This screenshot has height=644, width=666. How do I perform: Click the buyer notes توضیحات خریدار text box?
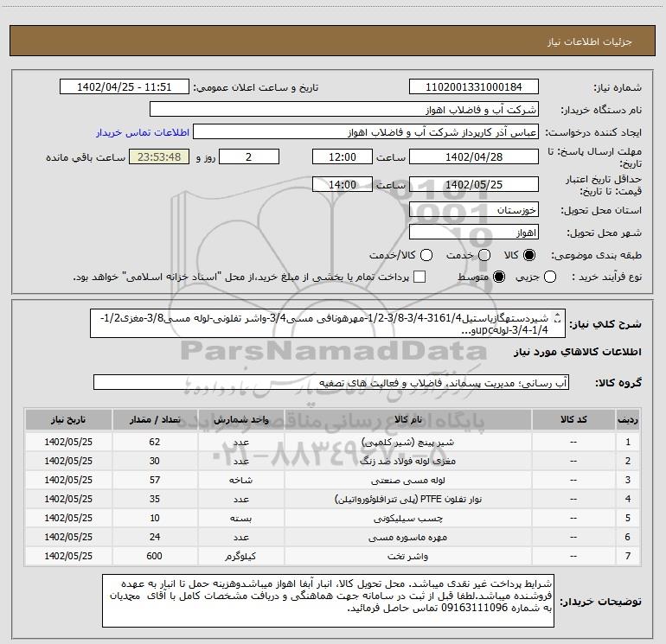point(328,601)
